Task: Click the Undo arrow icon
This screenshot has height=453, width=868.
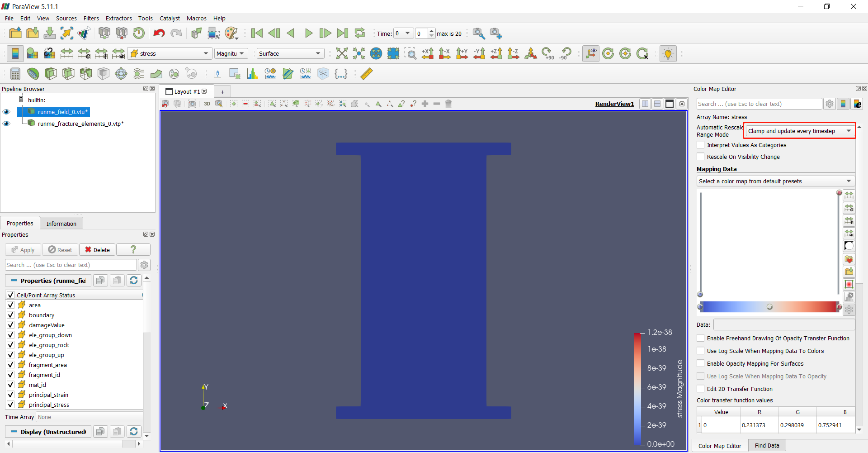Action: coord(159,33)
